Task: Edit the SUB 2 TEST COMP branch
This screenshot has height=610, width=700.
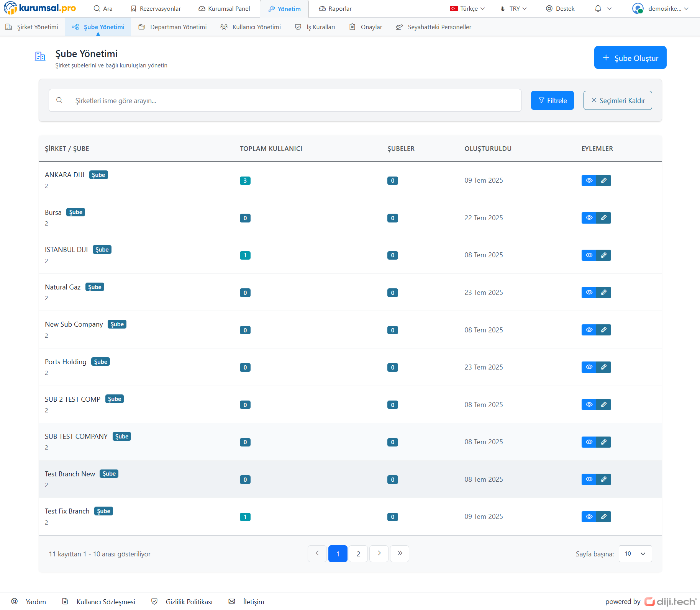Action: pos(604,404)
